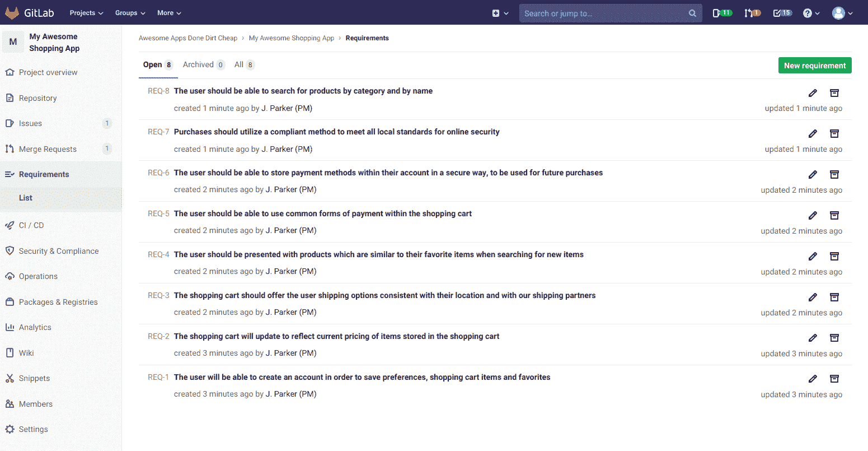View Merge Requests via the top bar icon
This screenshot has height=451, width=868.
pos(749,12)
